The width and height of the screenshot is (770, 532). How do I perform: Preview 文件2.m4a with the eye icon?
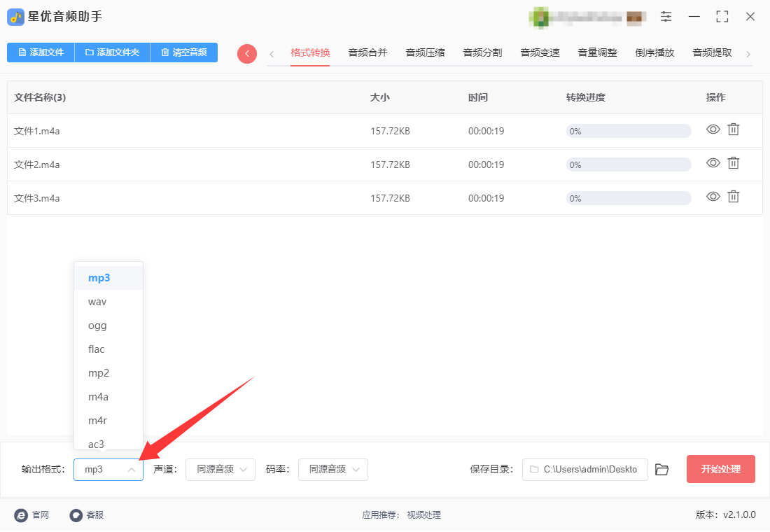[713, 162]
